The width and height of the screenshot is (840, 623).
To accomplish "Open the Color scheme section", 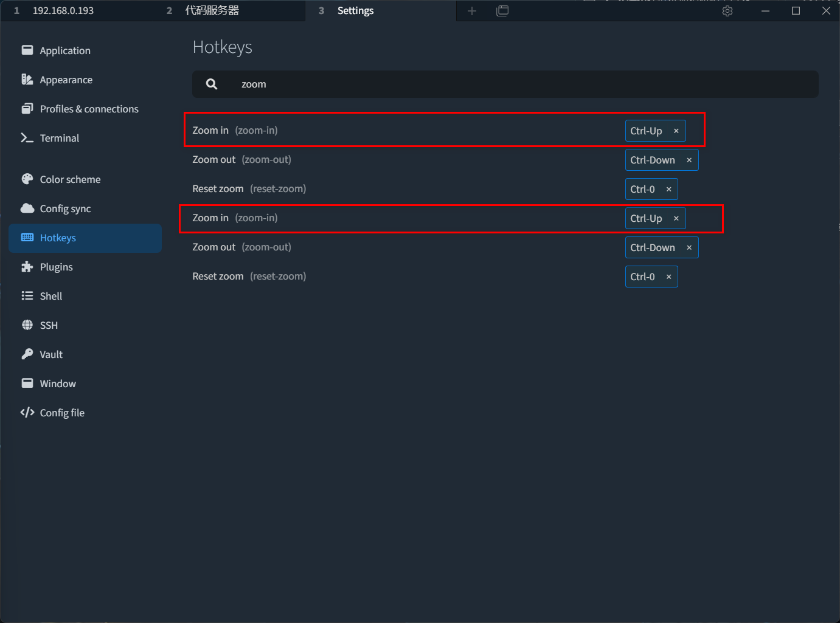I will coord(69,179).
